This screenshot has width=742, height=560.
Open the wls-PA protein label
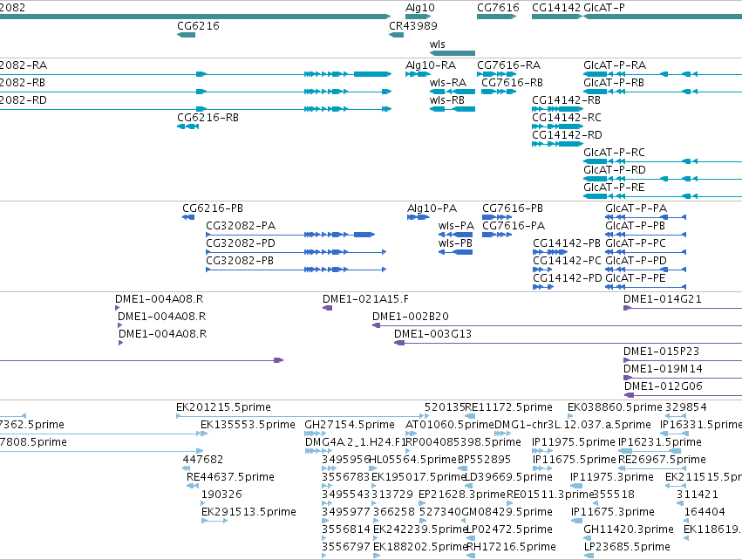pos(456,226)
